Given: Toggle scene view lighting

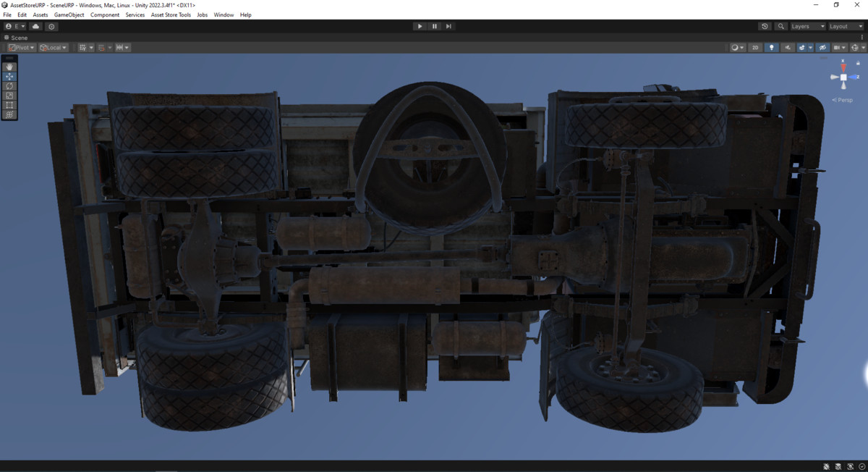Looking at the screenshot, I should click(771, 47).
